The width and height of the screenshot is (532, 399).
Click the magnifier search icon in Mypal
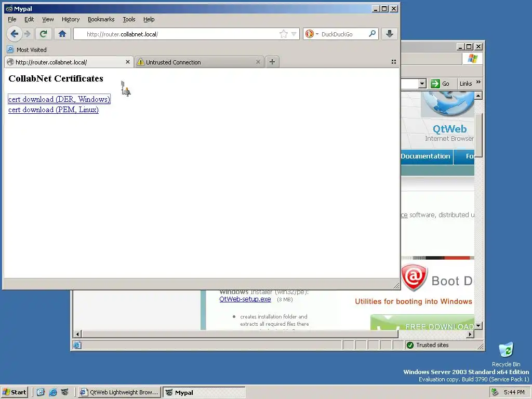(372, 34)
